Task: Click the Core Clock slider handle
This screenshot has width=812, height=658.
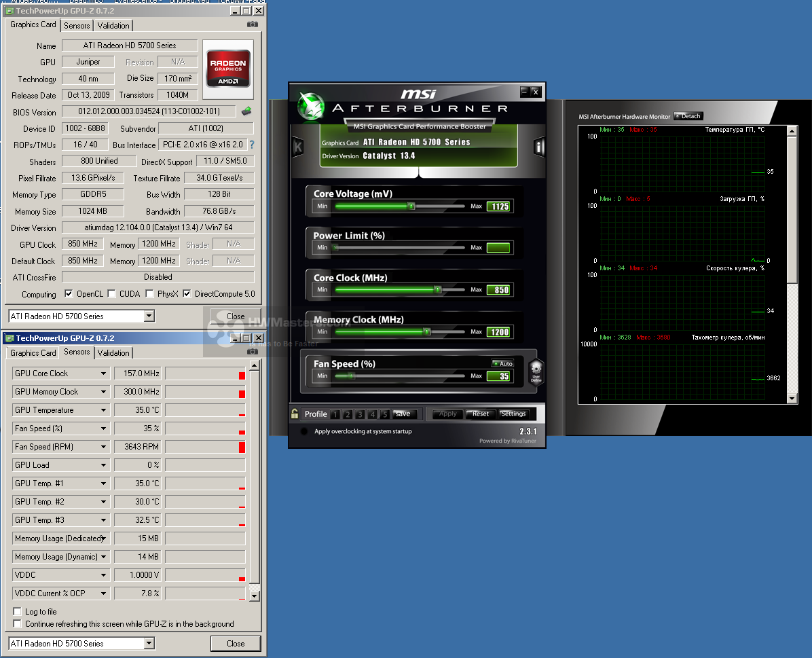Action: (438, 290)
